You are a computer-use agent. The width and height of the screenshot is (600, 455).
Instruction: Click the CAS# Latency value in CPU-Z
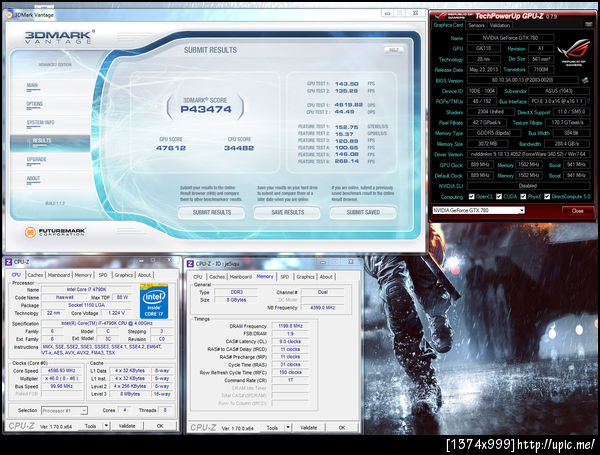pos(290,341)
